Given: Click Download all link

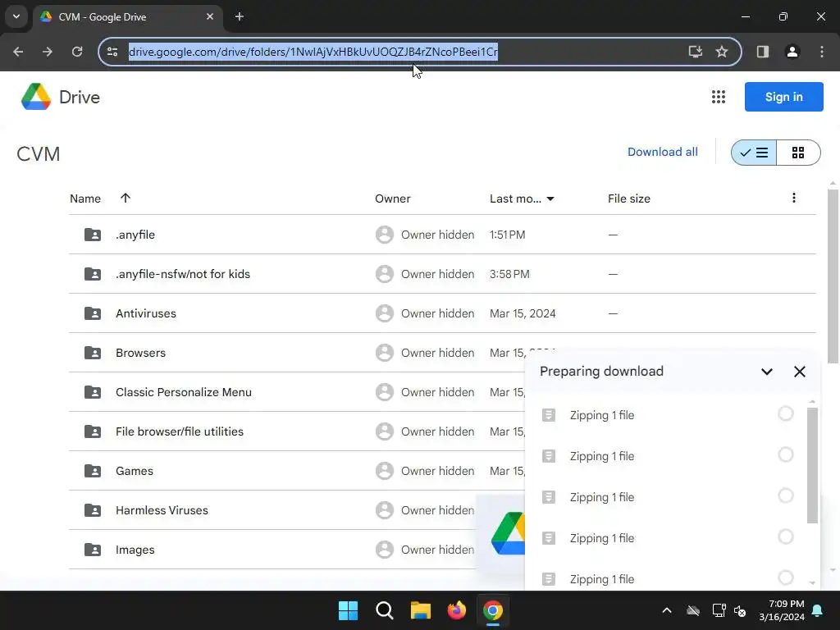Looking at the screenshot, I should point(662,152).
